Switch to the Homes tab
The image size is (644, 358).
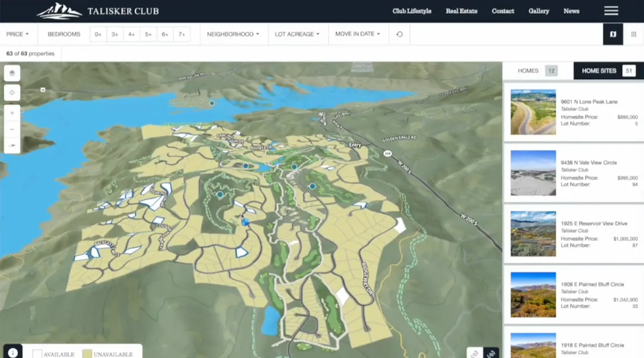538,71
